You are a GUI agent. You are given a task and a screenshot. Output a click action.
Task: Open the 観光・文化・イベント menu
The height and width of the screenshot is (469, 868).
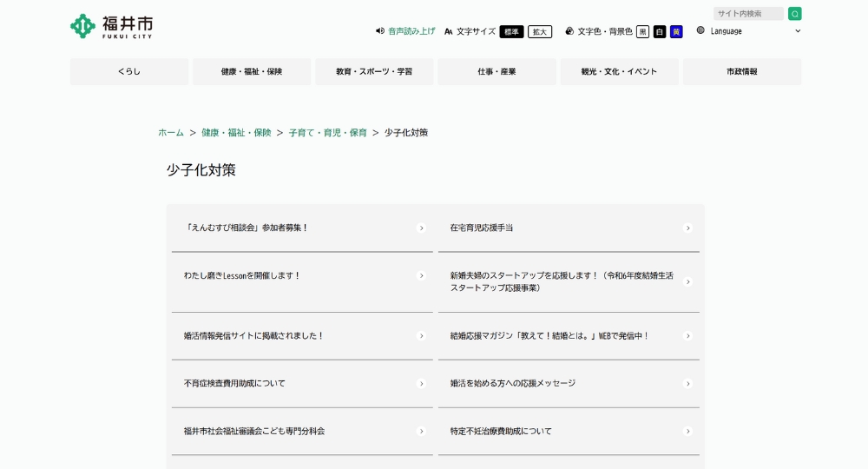click(620, 71)
